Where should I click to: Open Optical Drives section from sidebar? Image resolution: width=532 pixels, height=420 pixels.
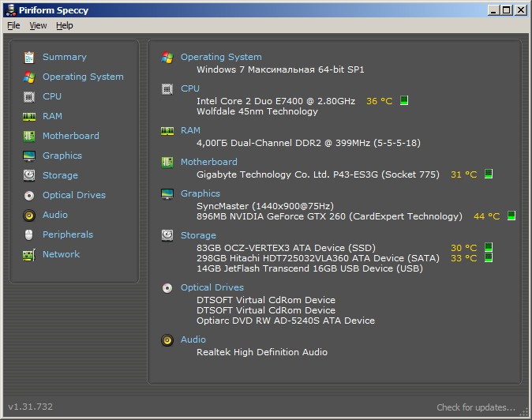point(74,195)
